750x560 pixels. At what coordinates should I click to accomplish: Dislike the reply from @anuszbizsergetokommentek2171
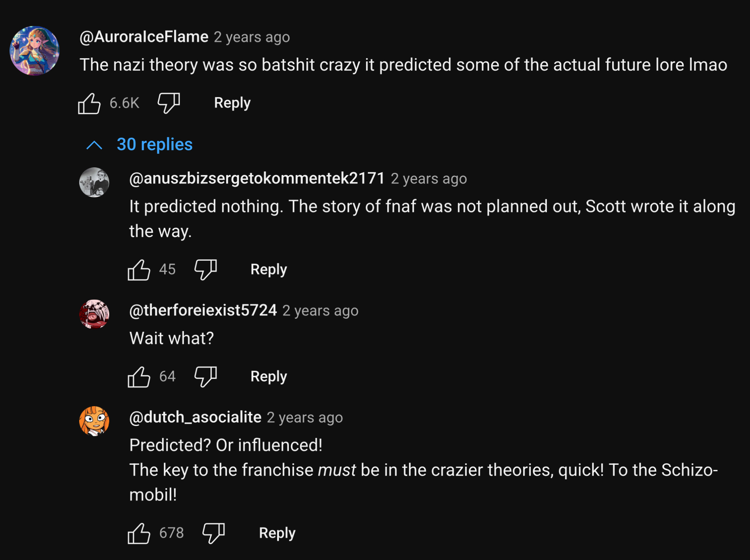click(205, 269)
